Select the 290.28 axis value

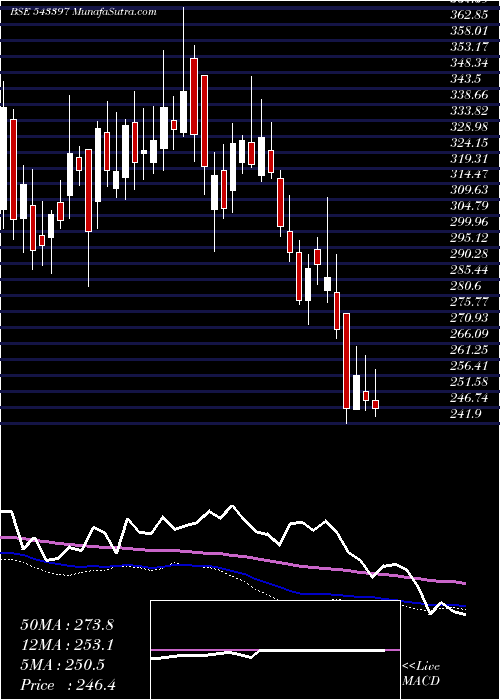pos(468,254)
